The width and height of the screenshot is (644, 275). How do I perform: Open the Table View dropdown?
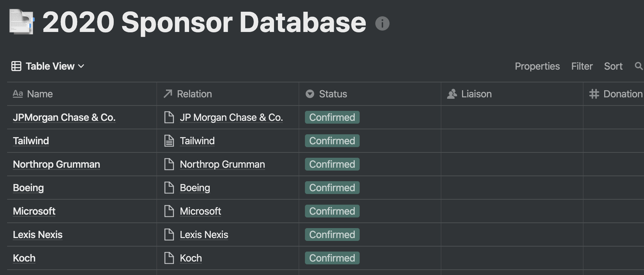48,66
